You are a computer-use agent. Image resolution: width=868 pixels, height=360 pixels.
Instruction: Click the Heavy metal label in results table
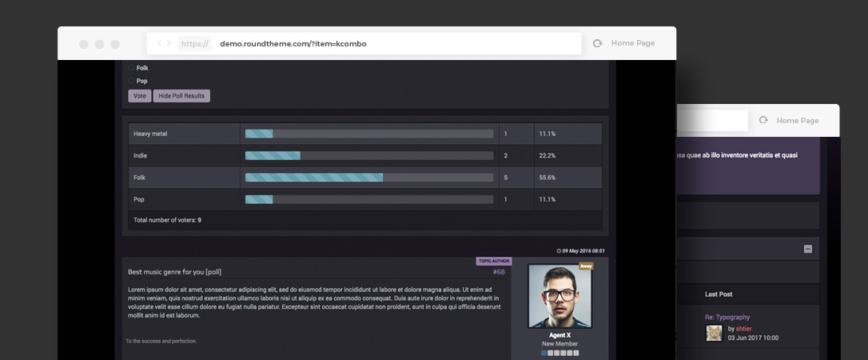coord(150,134)
